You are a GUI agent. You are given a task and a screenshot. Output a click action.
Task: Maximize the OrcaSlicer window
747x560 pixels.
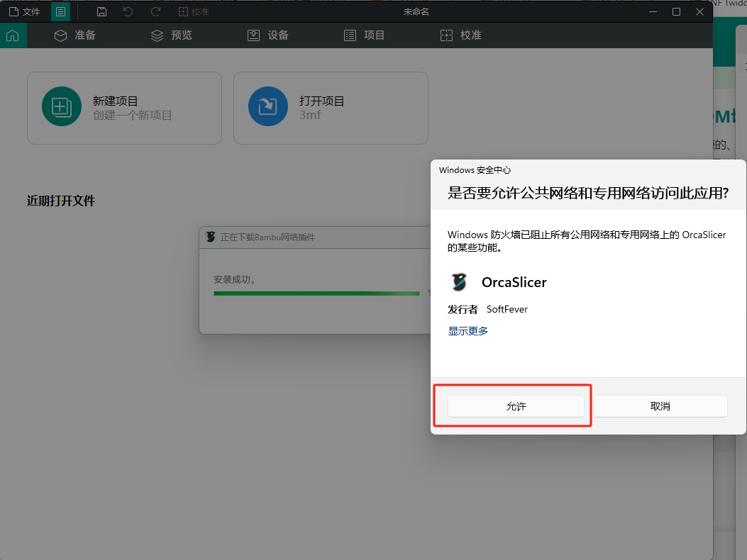tap(676, 11)
